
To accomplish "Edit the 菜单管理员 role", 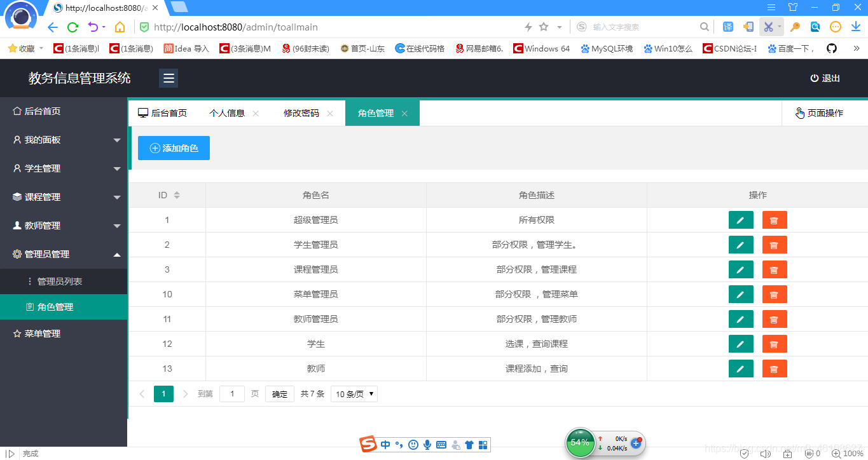I will [741, 294].
